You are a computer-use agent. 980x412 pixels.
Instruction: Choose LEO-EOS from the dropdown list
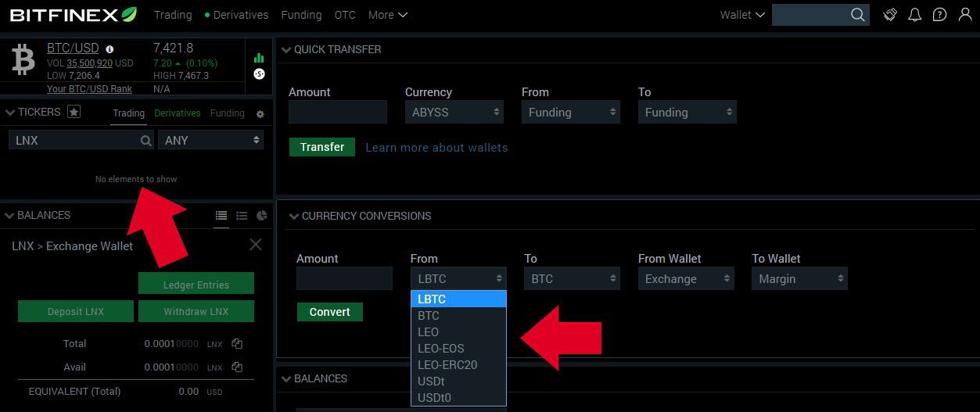tap(458, 349)
